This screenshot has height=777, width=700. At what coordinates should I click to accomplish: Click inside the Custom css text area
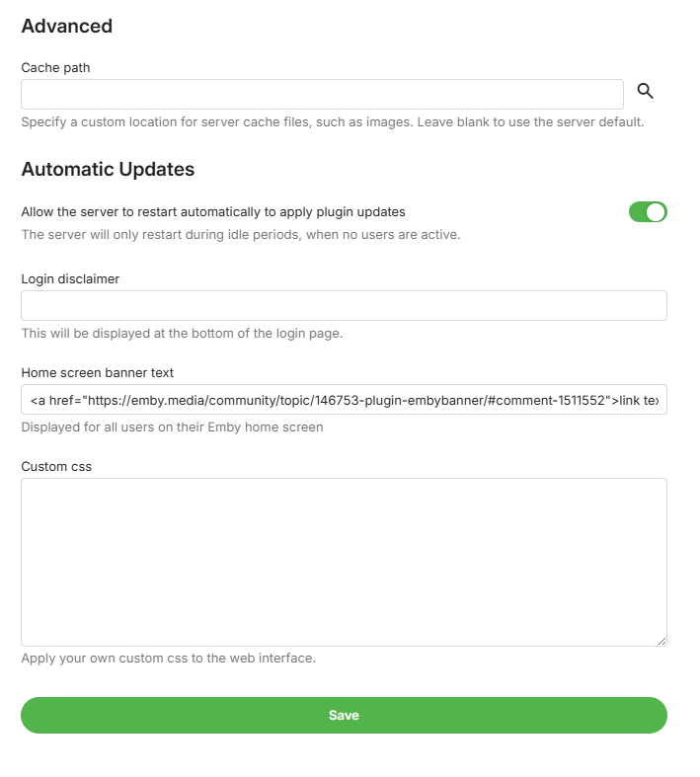[x=344, y=562]
